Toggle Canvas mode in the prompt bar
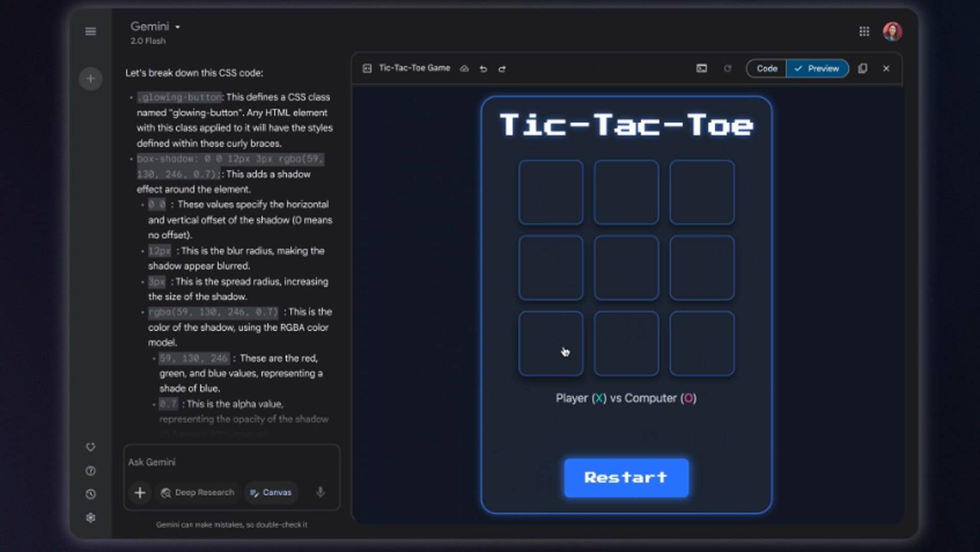Viewport: 980px width, 552px height. click(x=271, y=492)
